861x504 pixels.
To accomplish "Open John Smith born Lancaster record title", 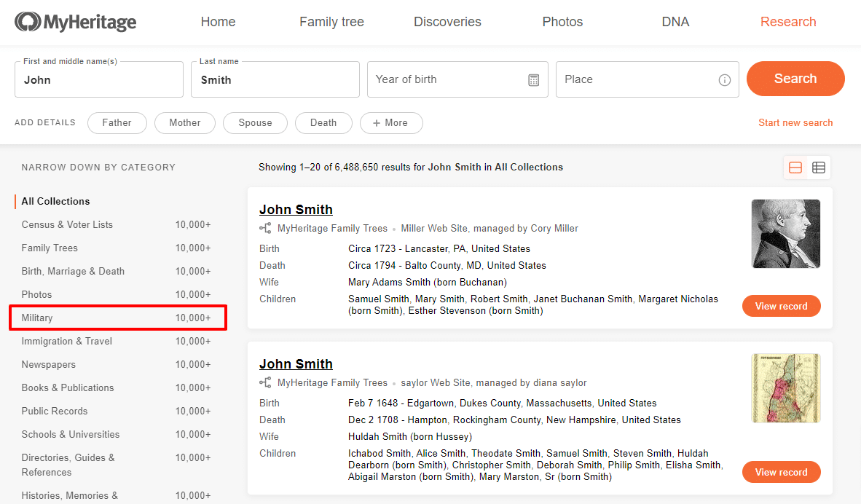I will pos(296,210).
